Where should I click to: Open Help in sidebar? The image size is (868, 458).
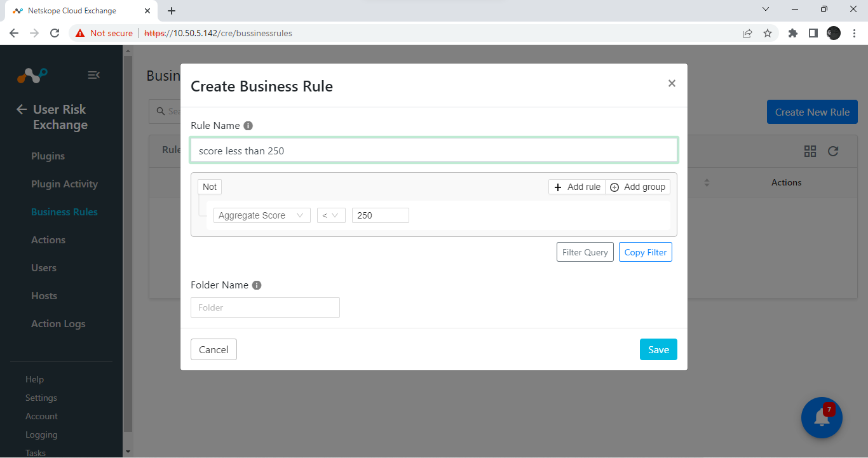tap(35, 379)
